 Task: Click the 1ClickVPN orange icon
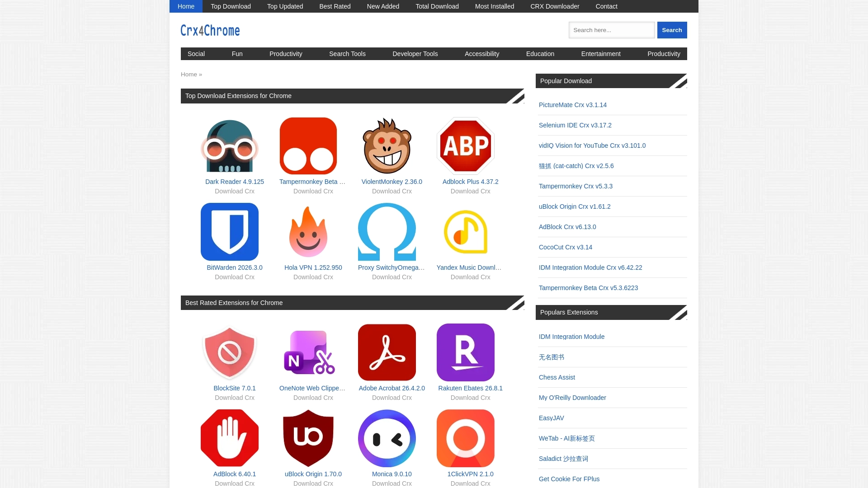tap(466, 438)
